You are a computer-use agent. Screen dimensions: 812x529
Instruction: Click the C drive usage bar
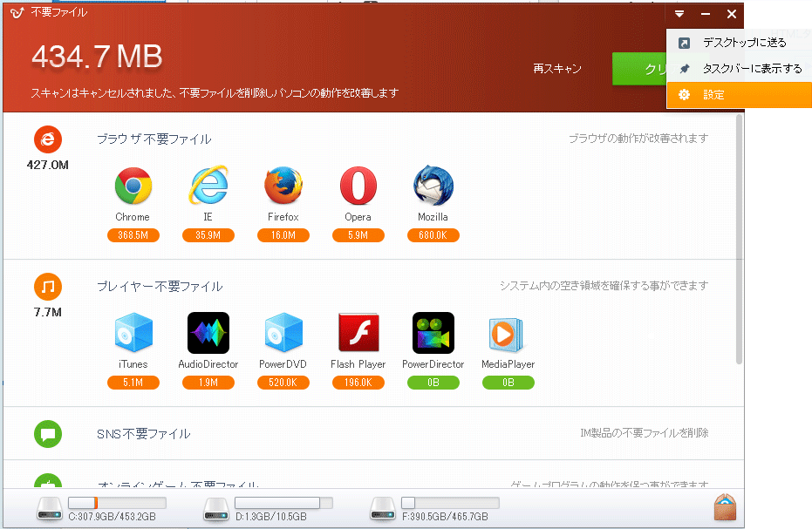[x=117, y=503]
